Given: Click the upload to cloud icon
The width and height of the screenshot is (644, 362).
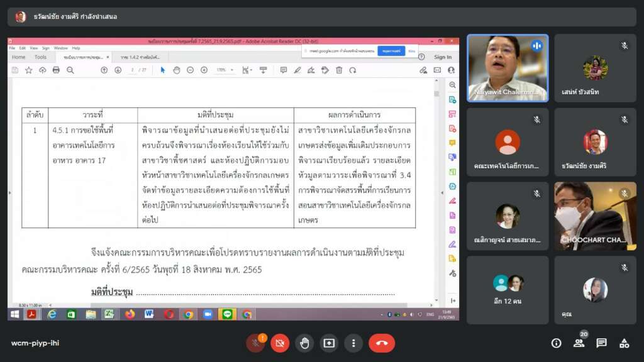Looking at the screenshot, I should pyautogui.click(x=42, y=70).
